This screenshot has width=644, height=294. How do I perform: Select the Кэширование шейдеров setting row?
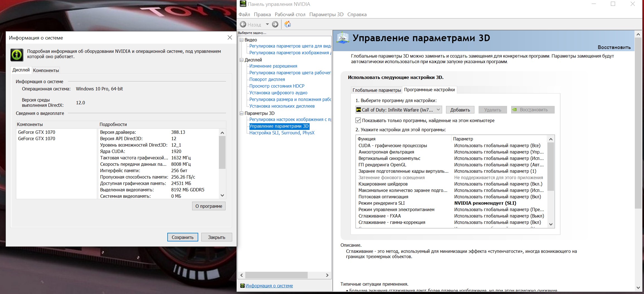[x=451, y=184]
